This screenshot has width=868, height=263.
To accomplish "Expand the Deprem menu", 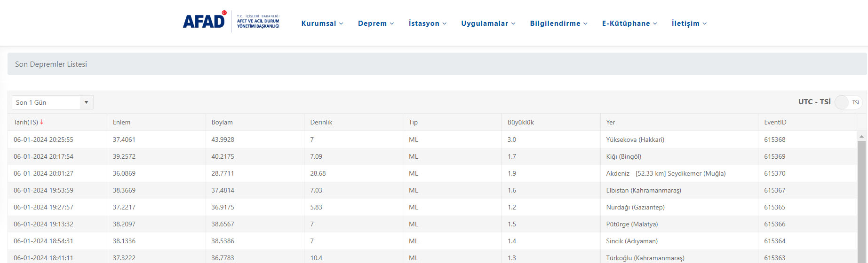I will [376, 23].
